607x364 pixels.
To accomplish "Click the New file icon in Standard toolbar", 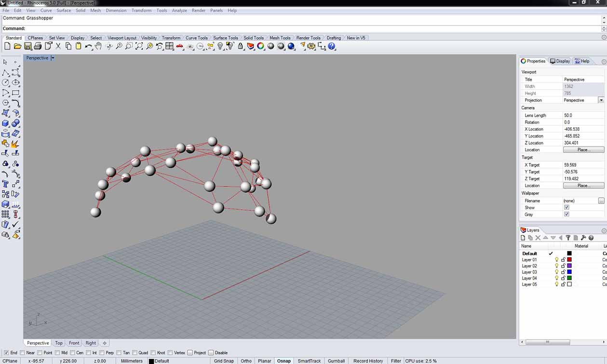I will pyautogui.click(x=7, y=46).
